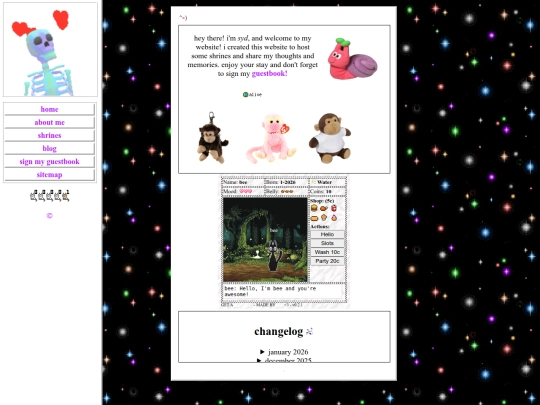Buy the roast chicken shop item
Viewport: 540px width, 405px height.
324,208
